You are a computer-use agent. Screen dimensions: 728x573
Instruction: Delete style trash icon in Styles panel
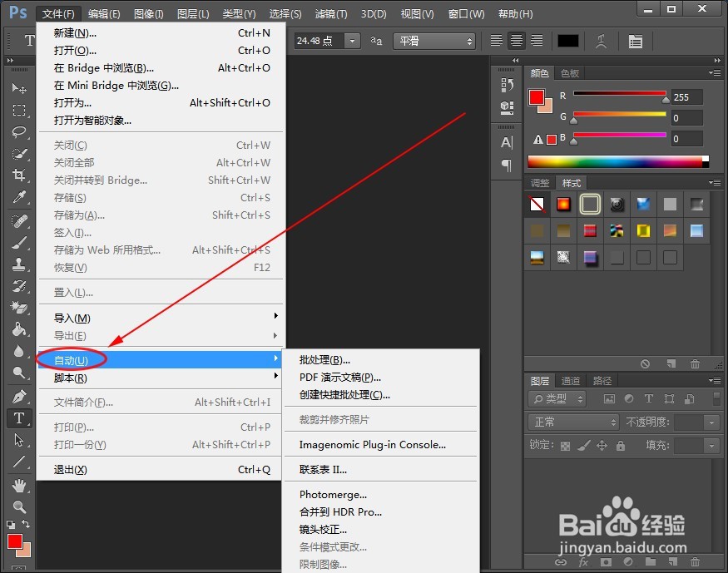pos(695,364)
